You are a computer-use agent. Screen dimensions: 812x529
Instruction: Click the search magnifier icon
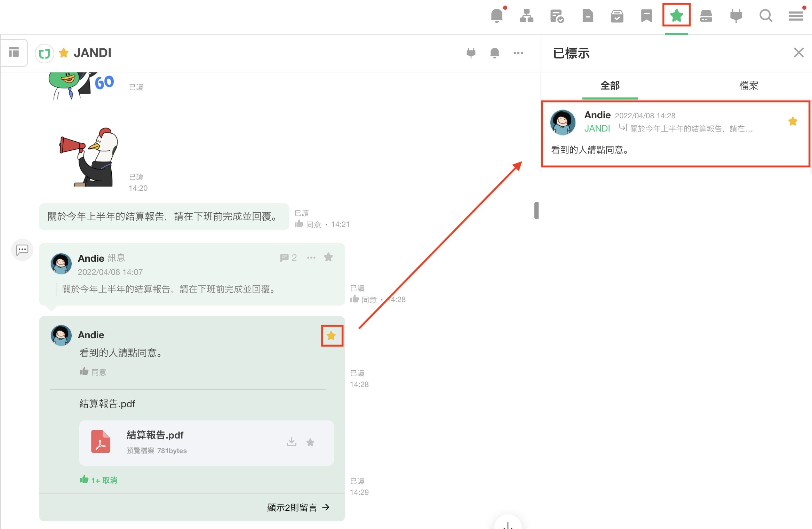(766, 16)
